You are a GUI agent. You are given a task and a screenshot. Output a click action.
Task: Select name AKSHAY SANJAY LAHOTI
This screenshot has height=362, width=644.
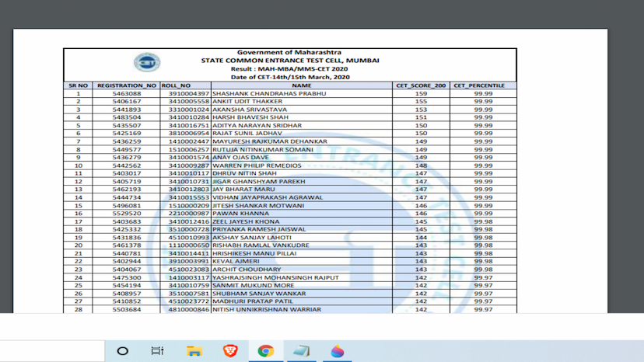tap(252, 238)
